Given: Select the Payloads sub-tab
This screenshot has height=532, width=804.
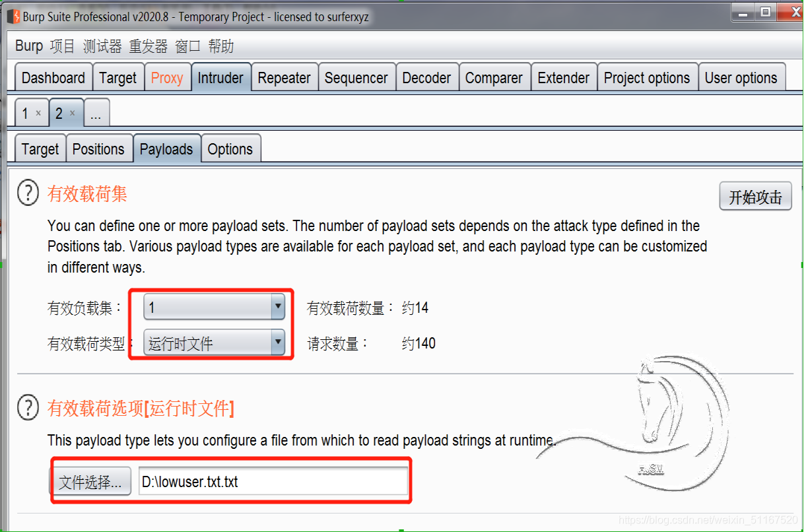Looking at the screenshot, I should tap(166, 149).
